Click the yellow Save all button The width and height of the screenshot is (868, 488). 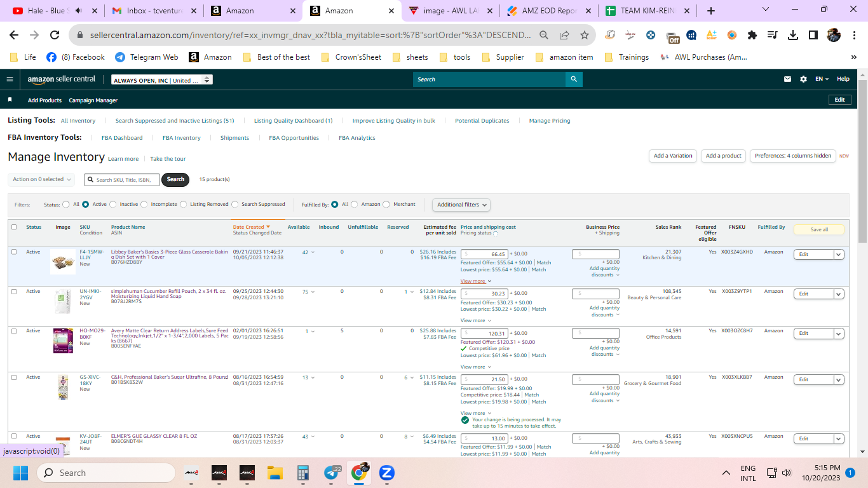click(819, 229)
